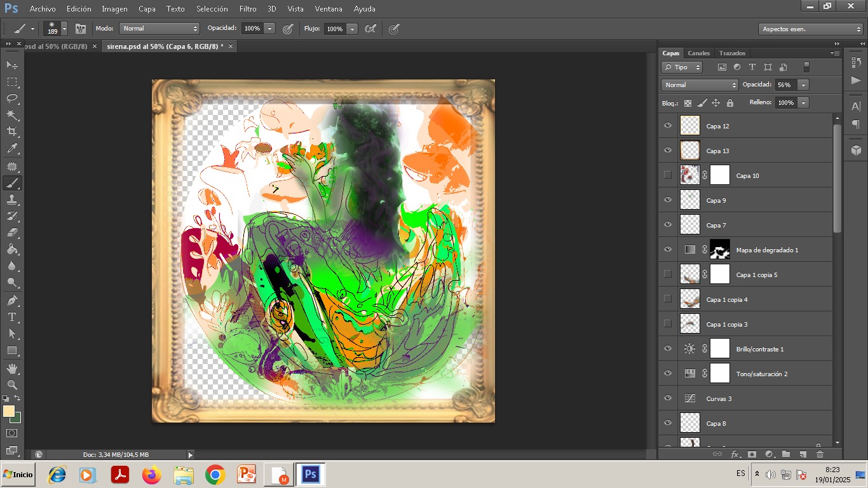Open the Filtro menu
The width and height of the screenshot is (868, 488).
248,9
